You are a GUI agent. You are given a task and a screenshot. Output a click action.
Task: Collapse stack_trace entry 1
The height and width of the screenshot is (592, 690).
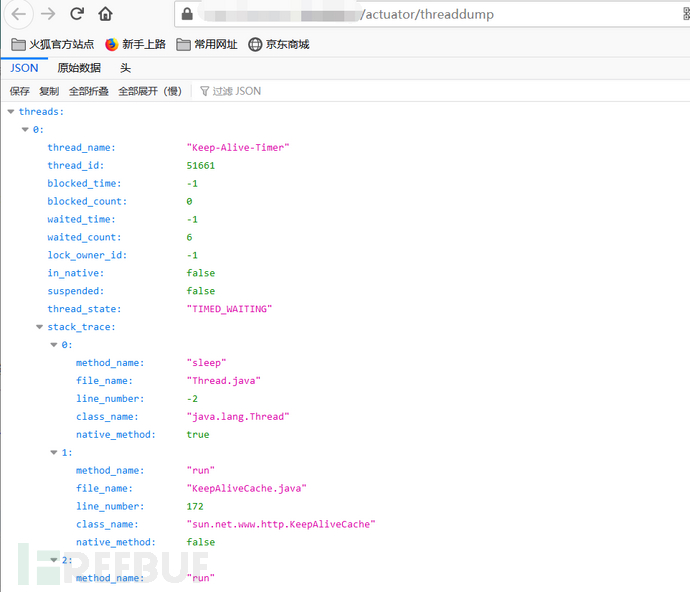[54, 452]
